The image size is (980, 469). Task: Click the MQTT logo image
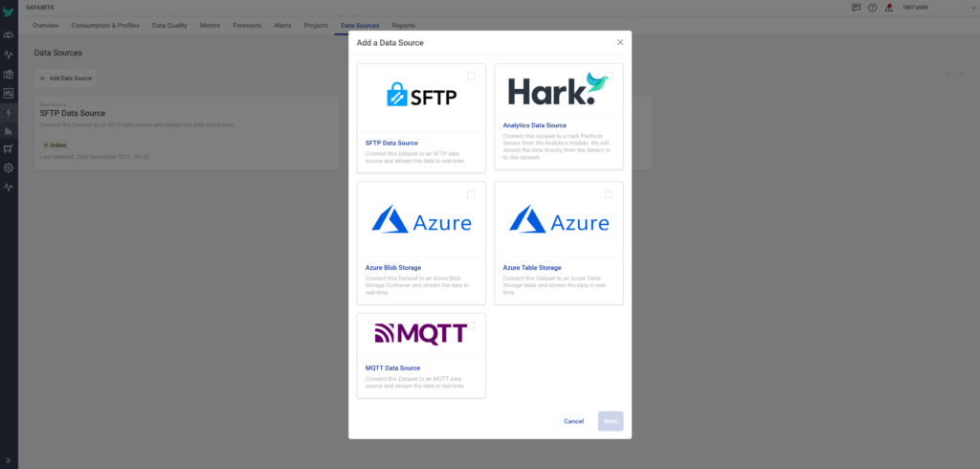point(421,334)
